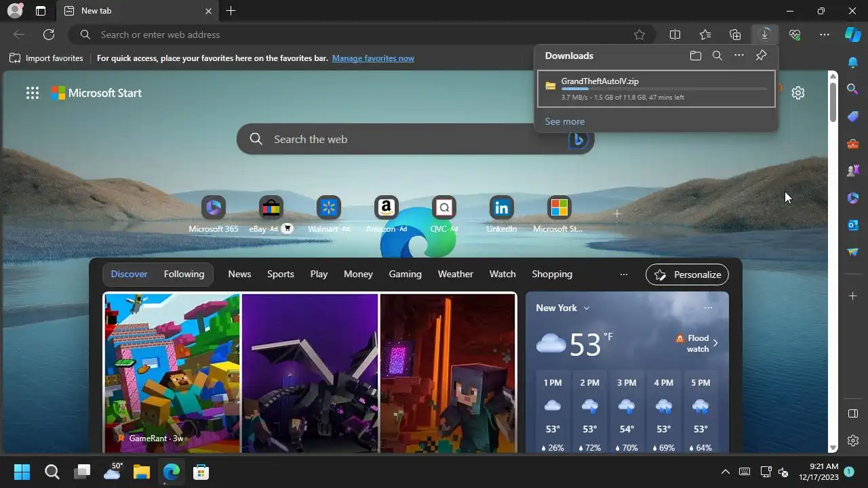Search downloads with magnifier icon

point(717,56)
